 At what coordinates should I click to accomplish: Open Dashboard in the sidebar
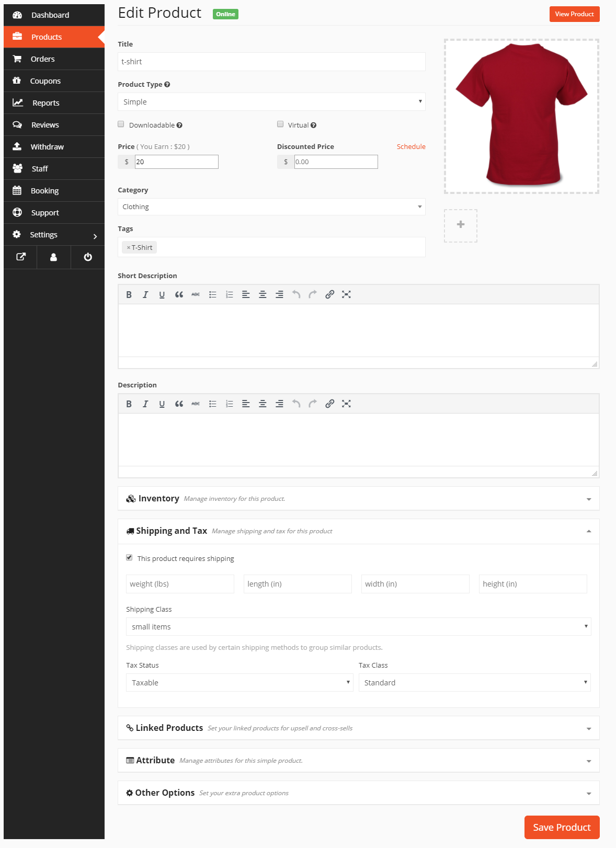click(x=54, y=15)
